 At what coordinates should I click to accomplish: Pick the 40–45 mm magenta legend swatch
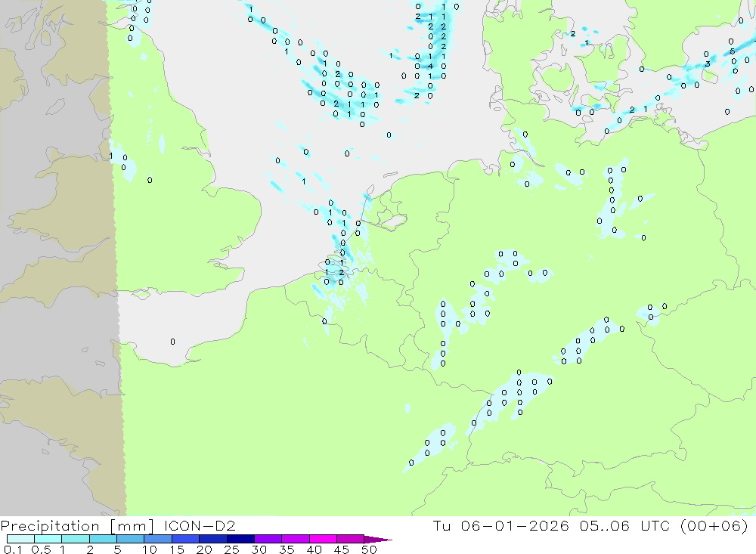[323, 539]
